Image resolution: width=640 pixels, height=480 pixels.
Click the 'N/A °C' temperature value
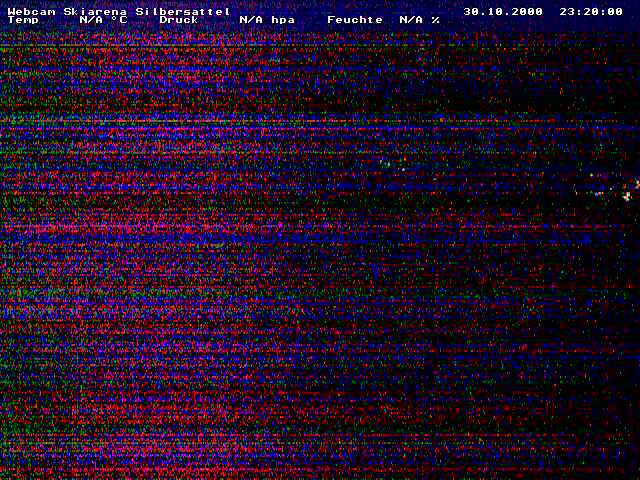(103, 20)
